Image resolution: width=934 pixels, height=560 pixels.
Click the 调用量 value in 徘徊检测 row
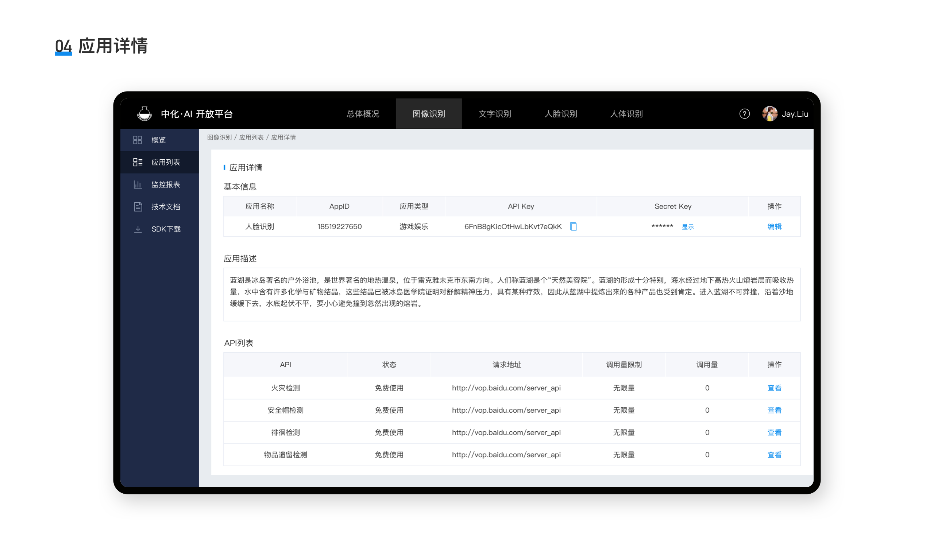click(707, 432)
